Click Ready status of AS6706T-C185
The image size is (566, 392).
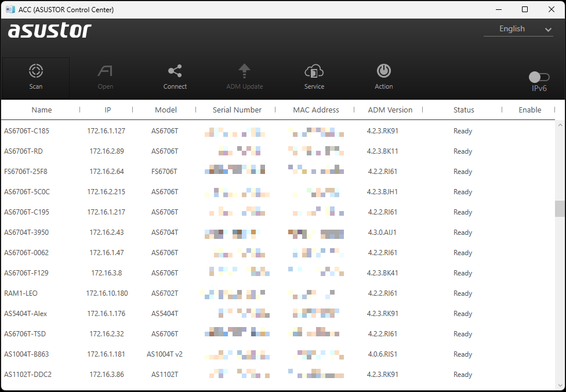tap(463, 131)
